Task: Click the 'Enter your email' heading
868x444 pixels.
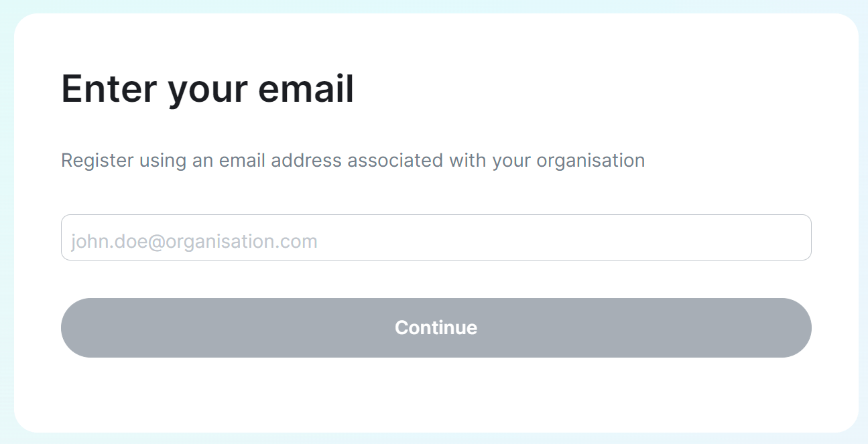Action: [208, 90]
